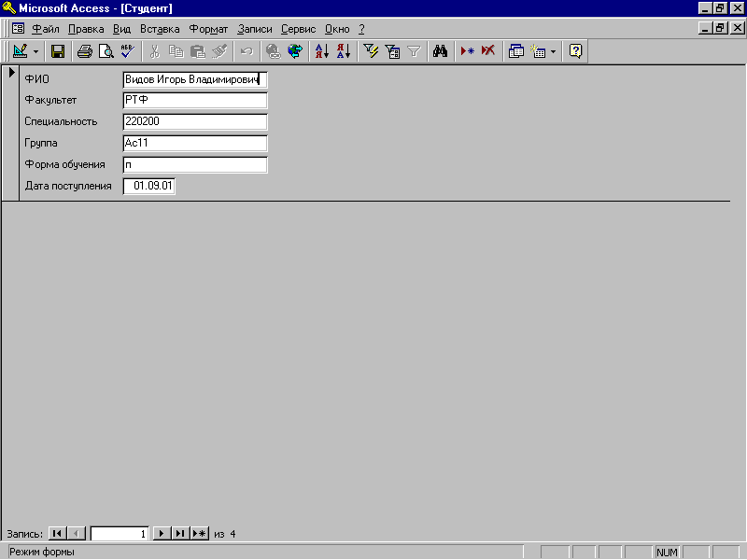Open the ? help menu
The width and height of the screenshot is (747, 560).
361,29
